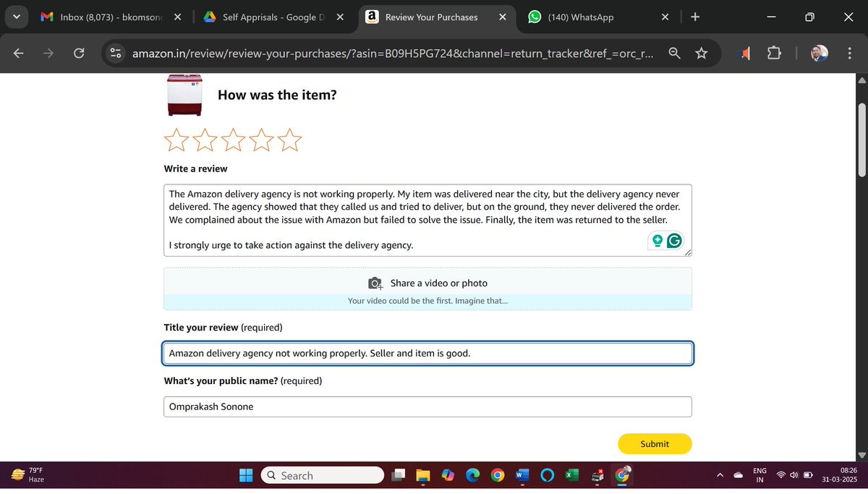Viewport: 868px width, 494px height.
Task: Click the scrollbar up arrow
Action: point(861,80)
